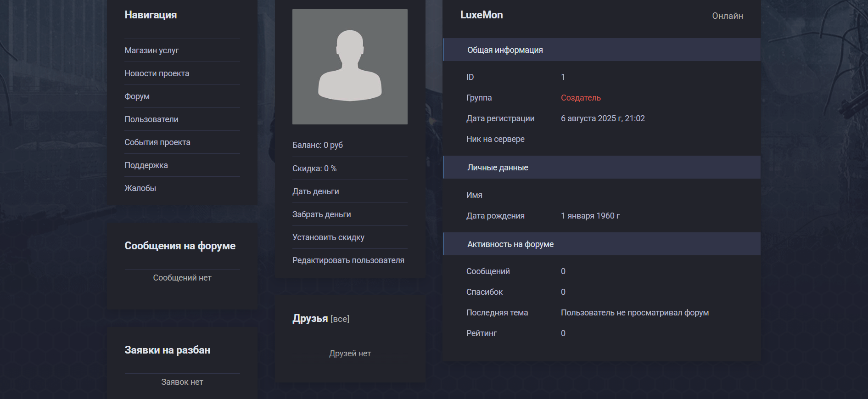Open События проекта section
The image size is (868, 399).
tap(157, 142)
